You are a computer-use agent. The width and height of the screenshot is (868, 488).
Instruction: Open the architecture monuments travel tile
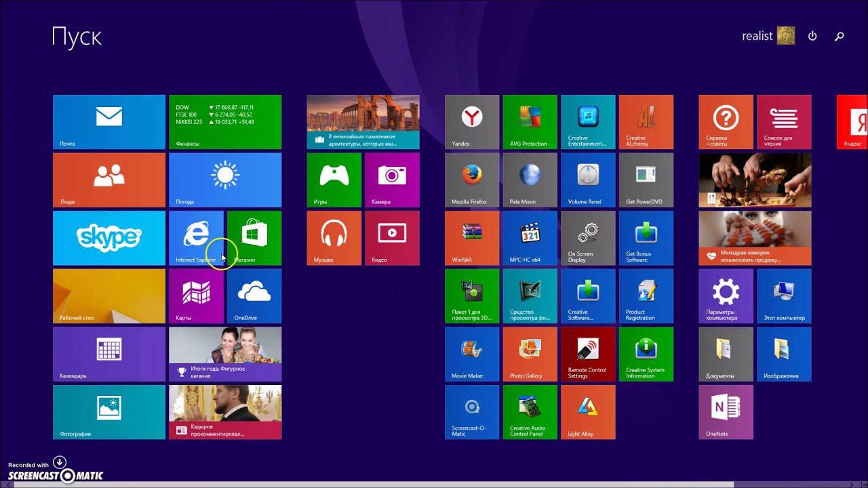click(363, 122)
